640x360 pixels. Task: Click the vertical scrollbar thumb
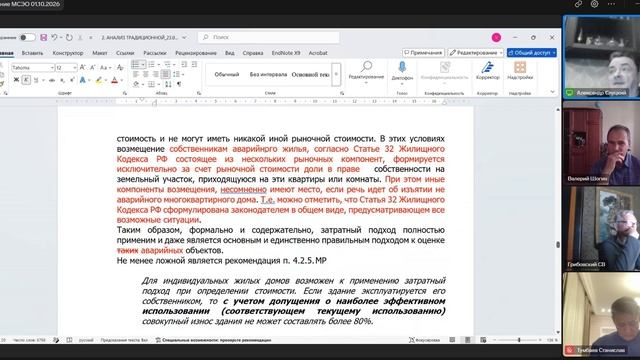pos(558,244)
